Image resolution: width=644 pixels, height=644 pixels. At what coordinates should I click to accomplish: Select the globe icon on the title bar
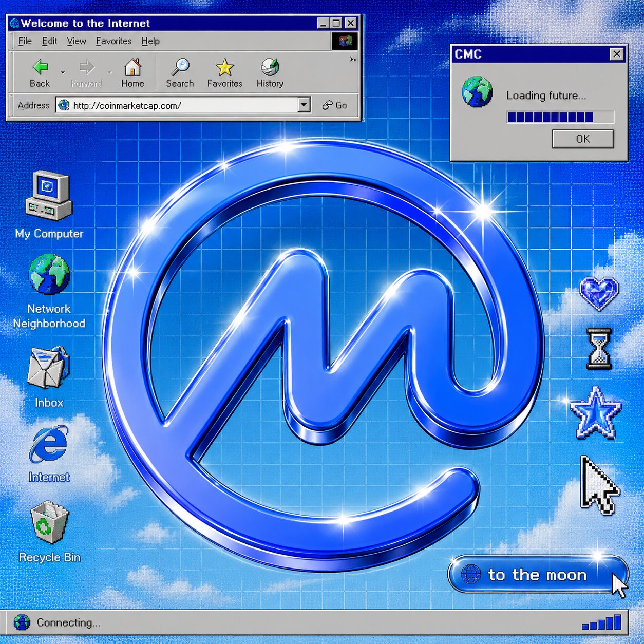tap(14, 23)
